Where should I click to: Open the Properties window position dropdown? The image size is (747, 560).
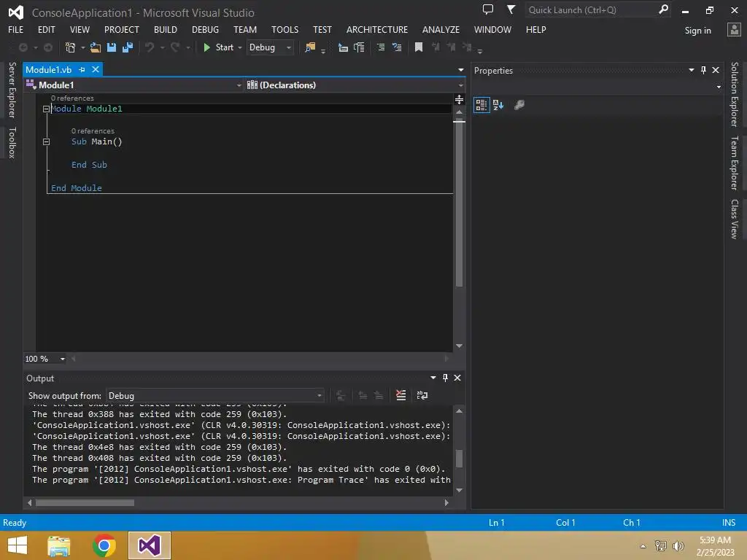click(692, 70)
